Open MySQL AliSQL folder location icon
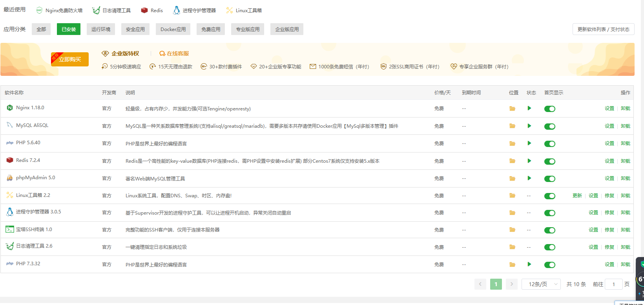 512,126
